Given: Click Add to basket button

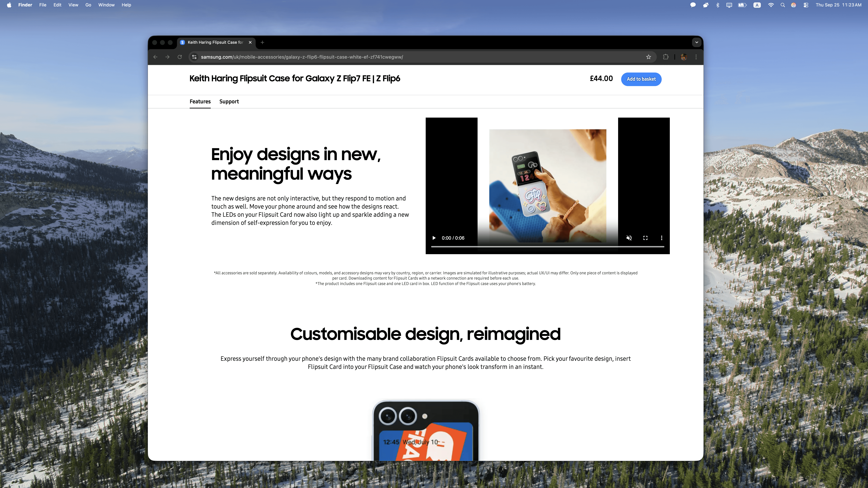Looking at the screenshot, I should (641, 79).
